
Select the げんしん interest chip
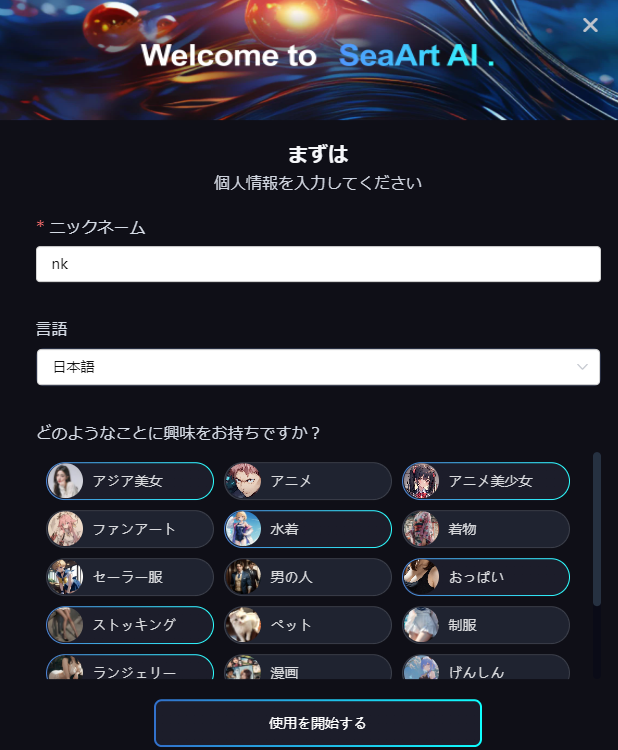tap(486, 667)
